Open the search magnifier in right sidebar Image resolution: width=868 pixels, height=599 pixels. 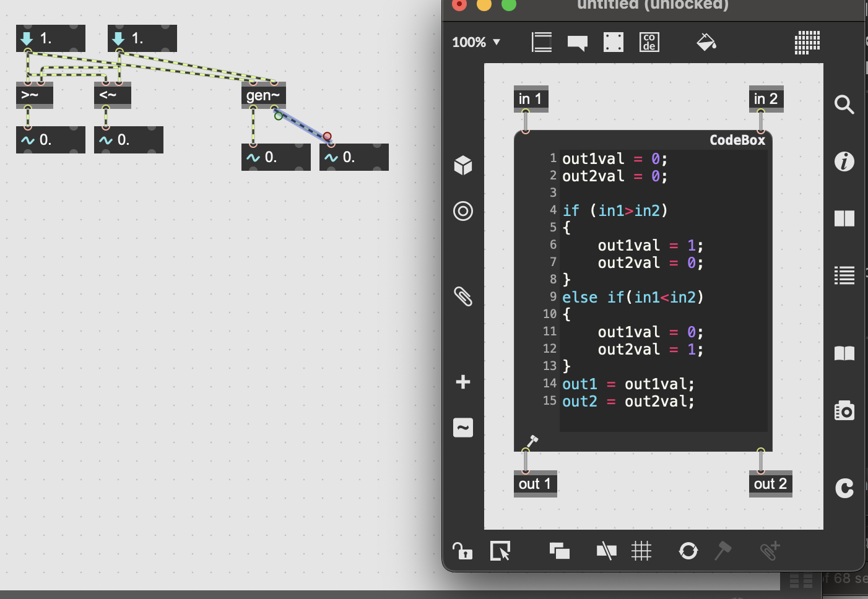[844, 105]
